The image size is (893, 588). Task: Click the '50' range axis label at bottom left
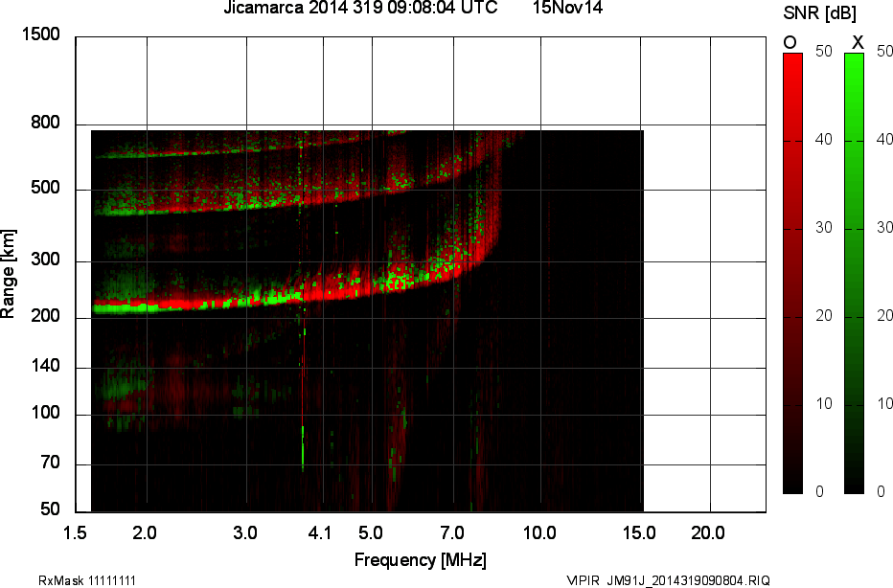50,509
